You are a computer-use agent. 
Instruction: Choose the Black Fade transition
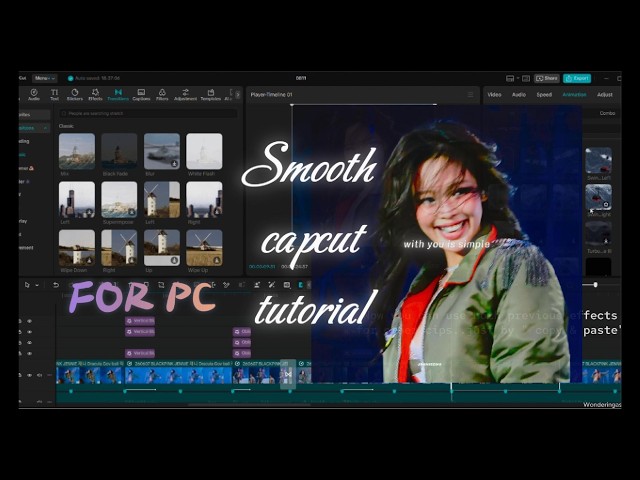[x=119, y=151]
